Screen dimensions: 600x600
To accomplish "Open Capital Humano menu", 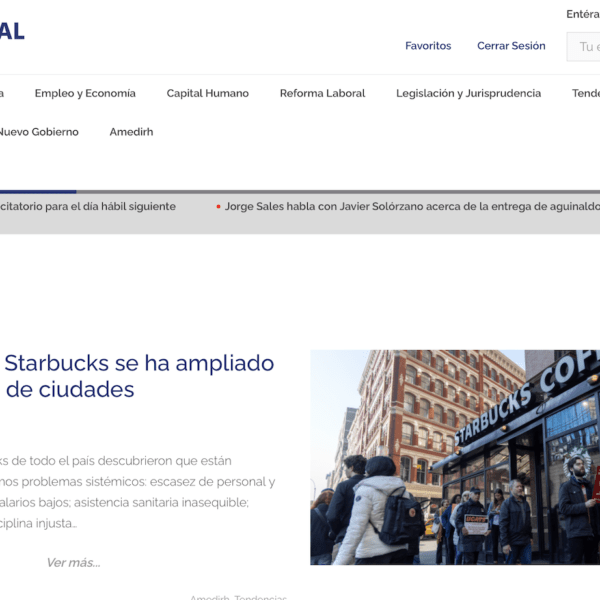I will (x=207, y=93).
